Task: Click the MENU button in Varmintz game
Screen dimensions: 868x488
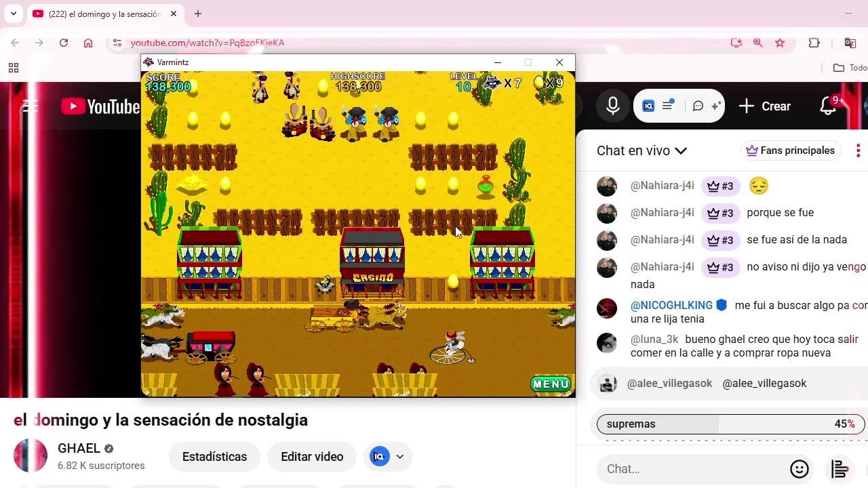Action: (551, 384)
